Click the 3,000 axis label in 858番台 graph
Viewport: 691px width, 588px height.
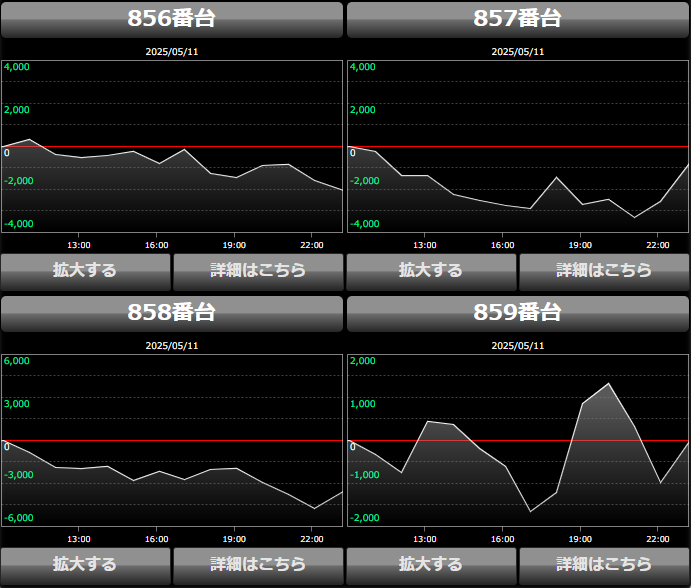(17, 403)
